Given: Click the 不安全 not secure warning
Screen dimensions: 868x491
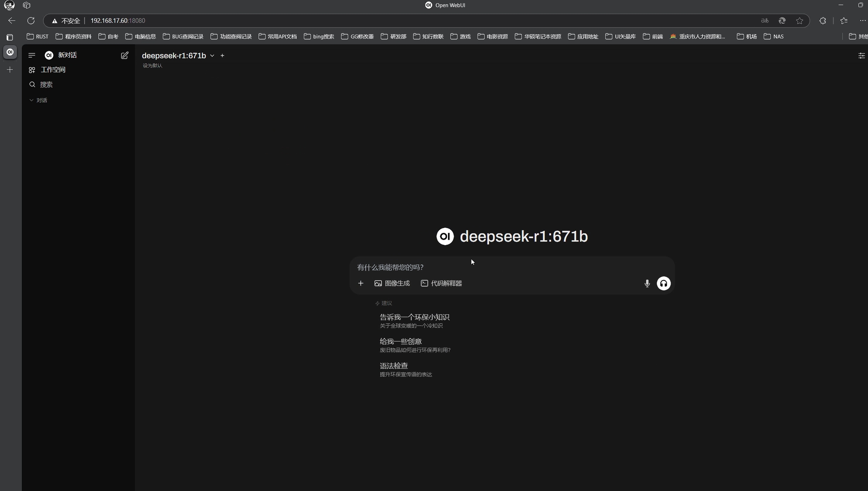Looking at the screenshot, I should coord(66,21).
